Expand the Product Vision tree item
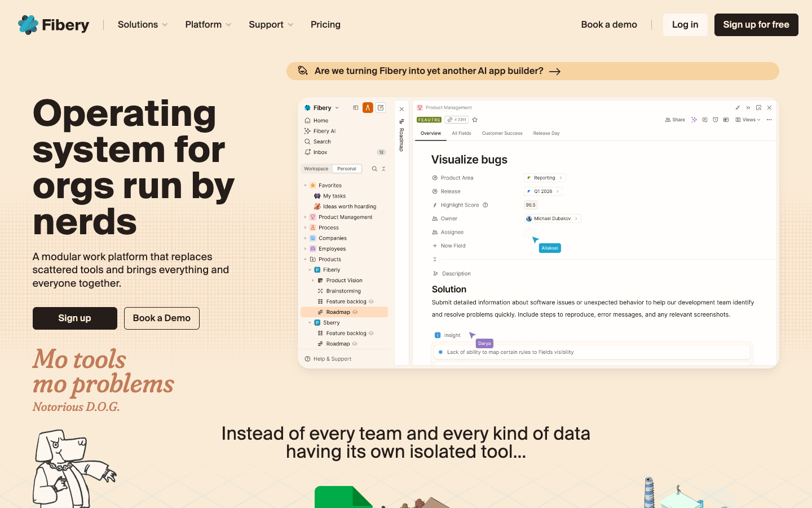812x508 pixels. pos(313,281)
